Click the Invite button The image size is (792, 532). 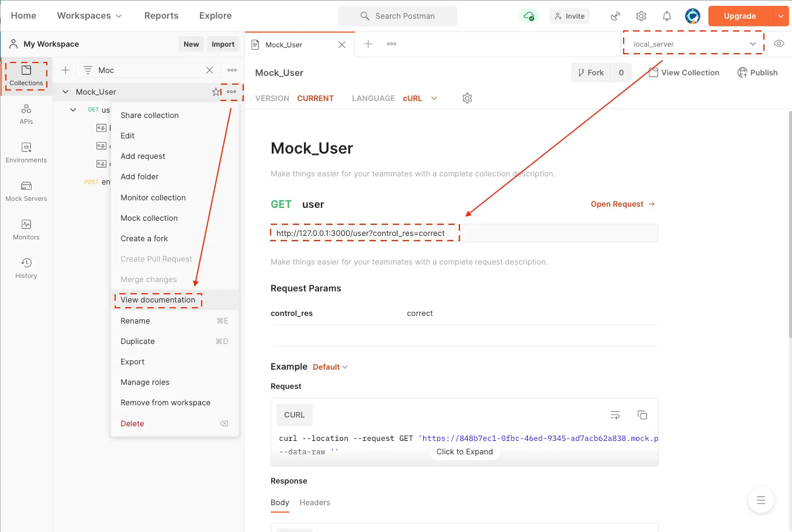tap(569, 16)
